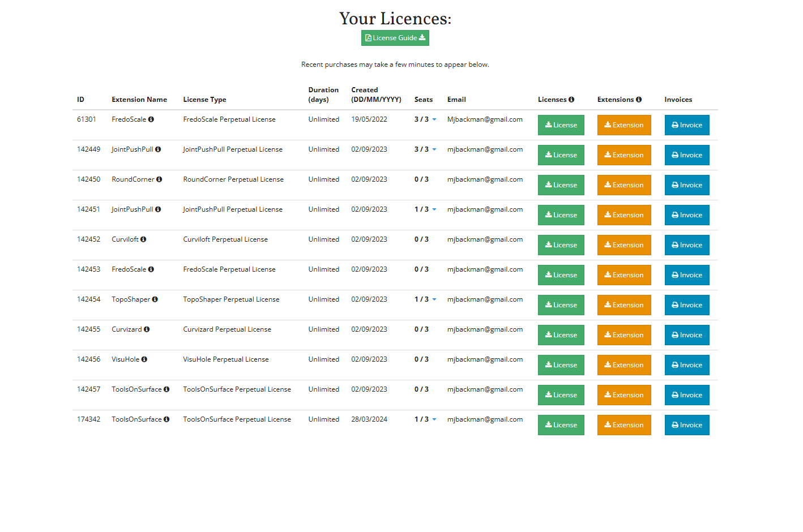
Task: Click info icon beside FredoScale ID 142453
Action: (151, 269)
